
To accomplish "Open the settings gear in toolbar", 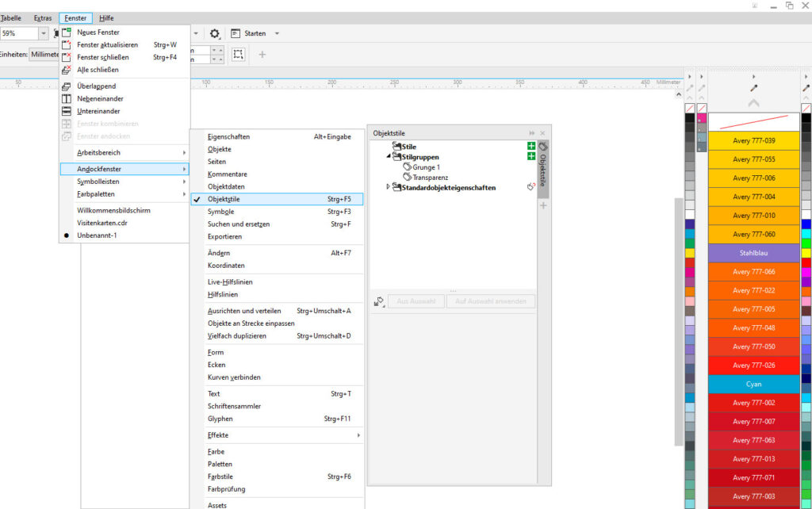I will [214, 33].
